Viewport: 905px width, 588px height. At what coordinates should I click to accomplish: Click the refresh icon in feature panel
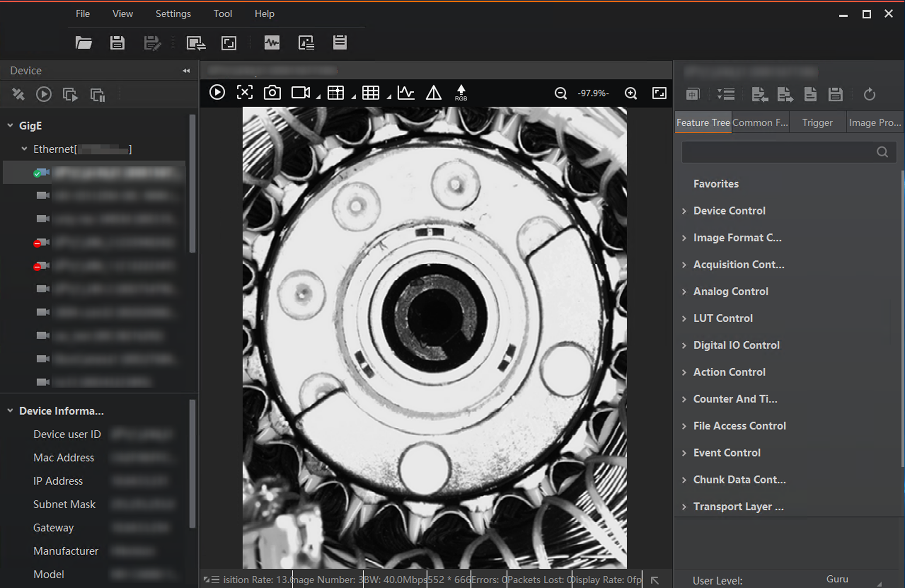(x=869, y=94)
